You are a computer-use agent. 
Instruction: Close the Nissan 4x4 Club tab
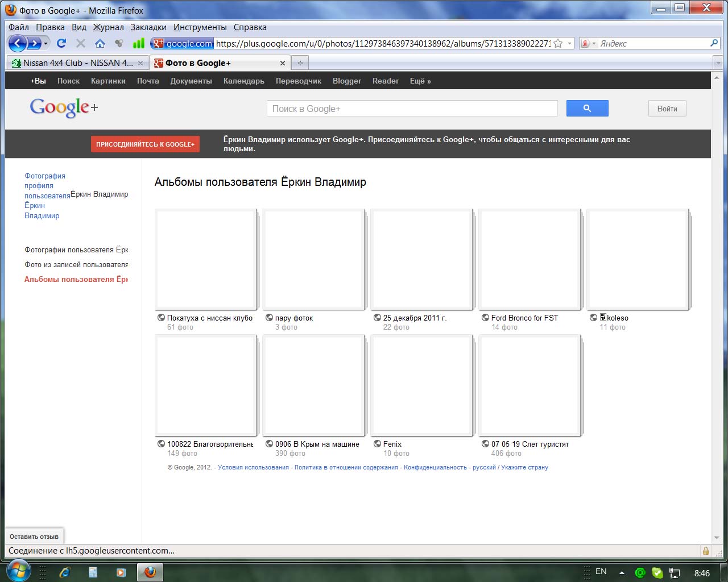[140, 63]
